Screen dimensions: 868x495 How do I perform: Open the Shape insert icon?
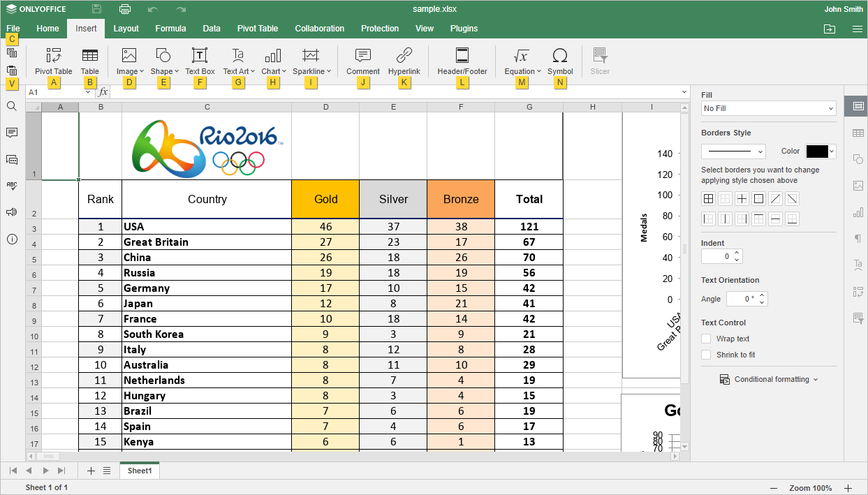(163, 56)
